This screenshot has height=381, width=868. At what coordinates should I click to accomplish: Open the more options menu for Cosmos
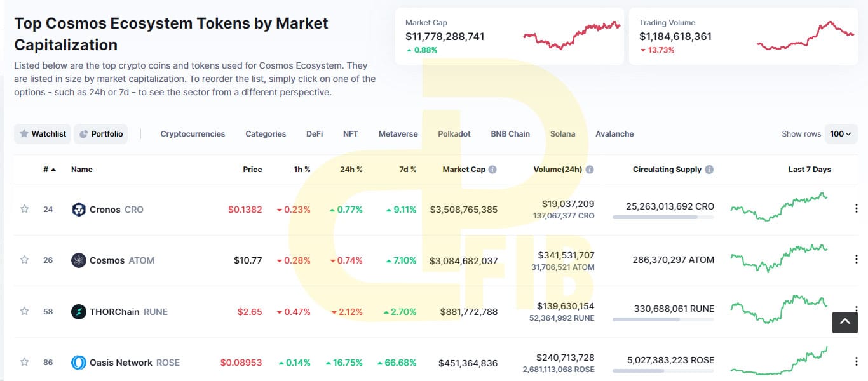point(856,259)
